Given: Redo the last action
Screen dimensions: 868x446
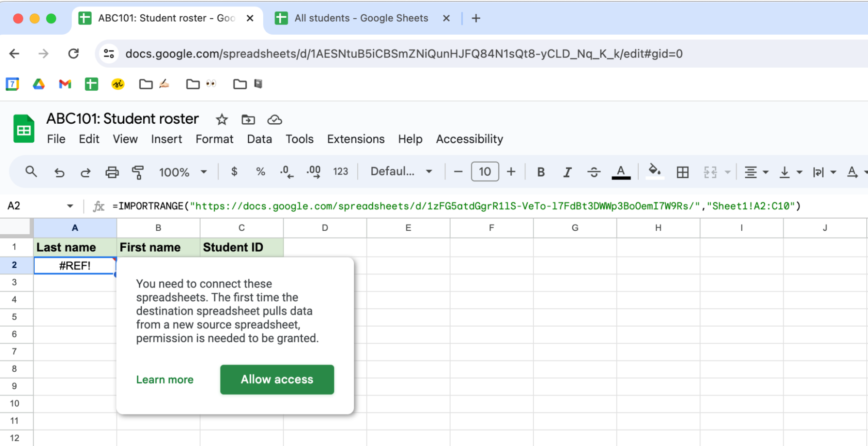Looking at the screenshot, I should point(86,172).
